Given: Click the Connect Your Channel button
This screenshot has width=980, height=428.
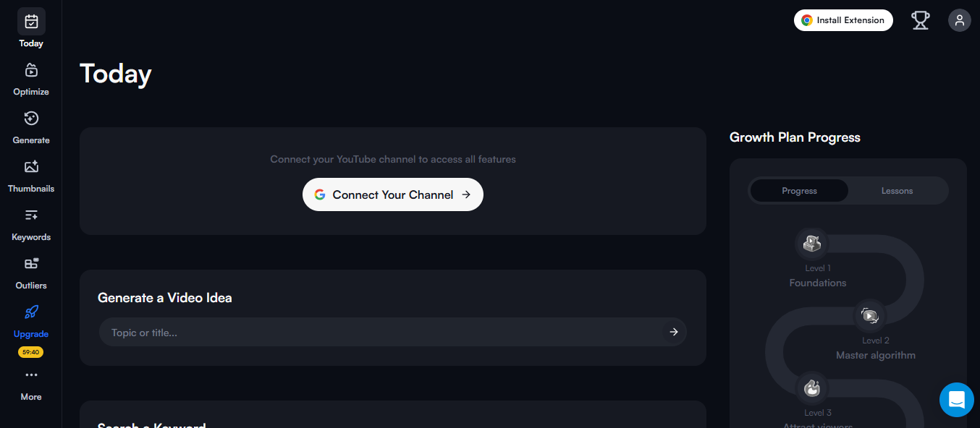Looking at the screenshot, I should (x=392, y=194).
